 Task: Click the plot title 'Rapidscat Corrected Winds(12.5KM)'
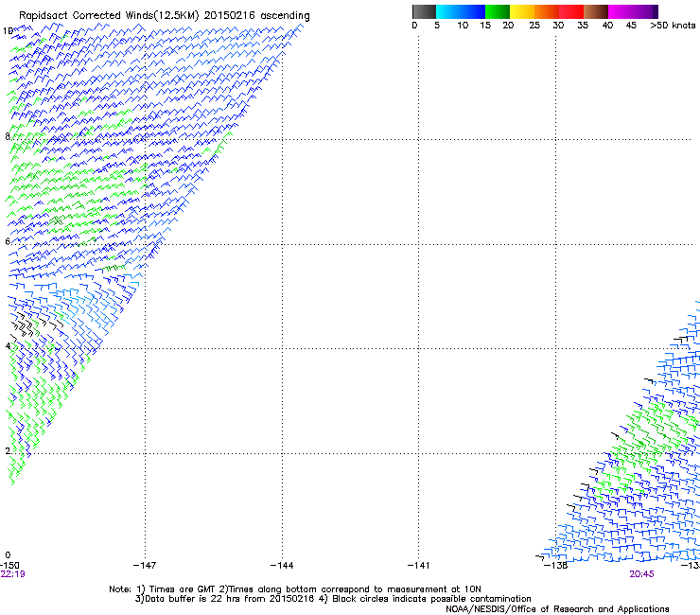[x=110, y=16]
